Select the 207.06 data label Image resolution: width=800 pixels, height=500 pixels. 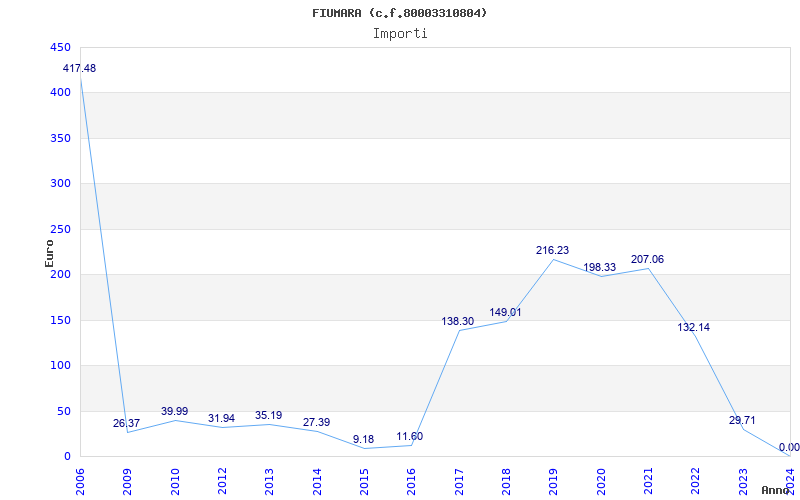click(x=647, y=260)
